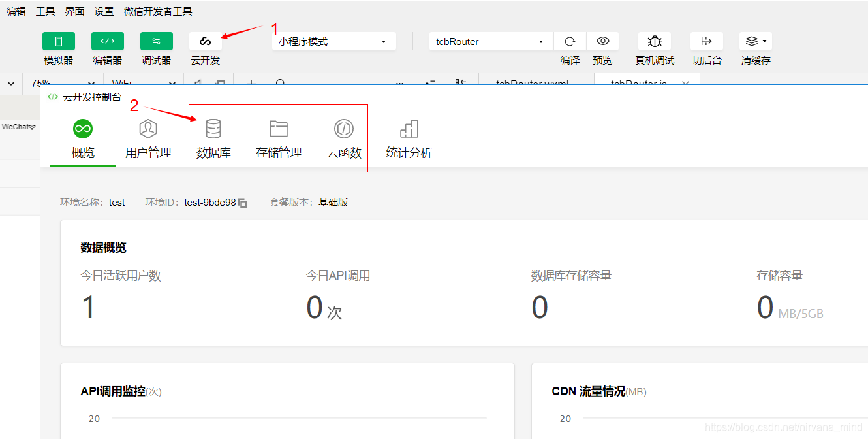Image resolution: width=868 pixels, height=439 pixels.
Task: Switch to the tcbRouter.js editor tab
Action: point(638,83)
